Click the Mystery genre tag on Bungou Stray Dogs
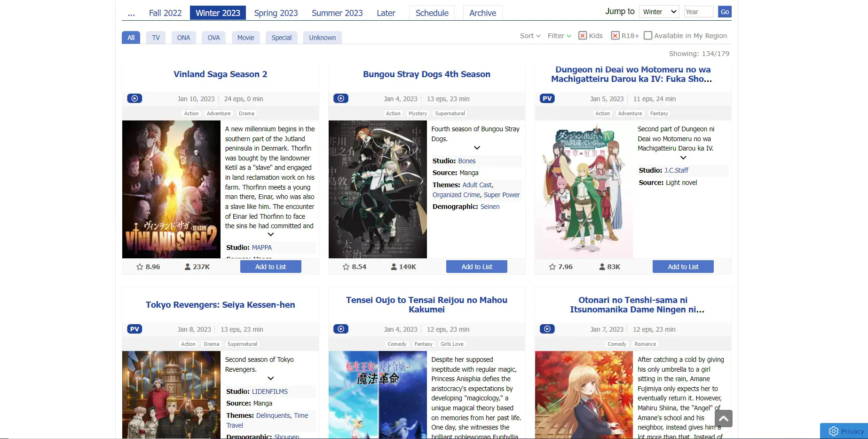868x439 pixels. tap(418, 113)
